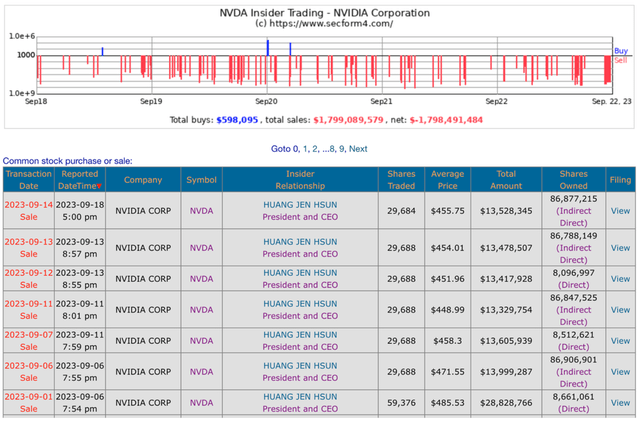The width and height of the screenshot is (640, 422).
Task: Open NVDA symbol in 2023-09-11 row
Action: (201, 310)
